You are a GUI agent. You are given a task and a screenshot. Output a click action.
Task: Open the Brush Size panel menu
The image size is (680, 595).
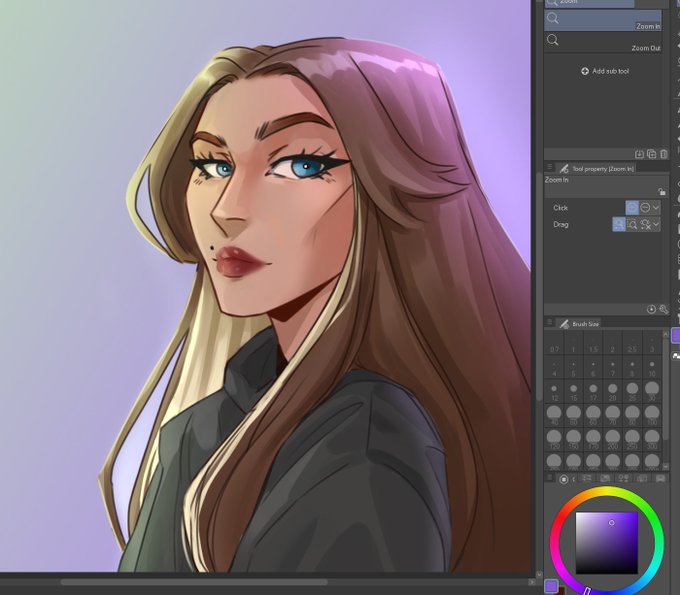(x=549, y=323)
